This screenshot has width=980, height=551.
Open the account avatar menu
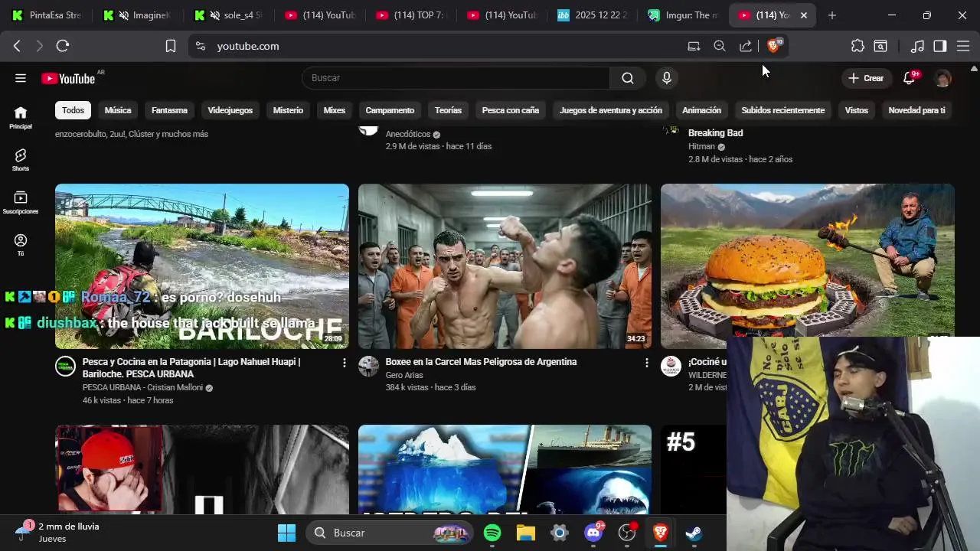click(x=943, y=78)
